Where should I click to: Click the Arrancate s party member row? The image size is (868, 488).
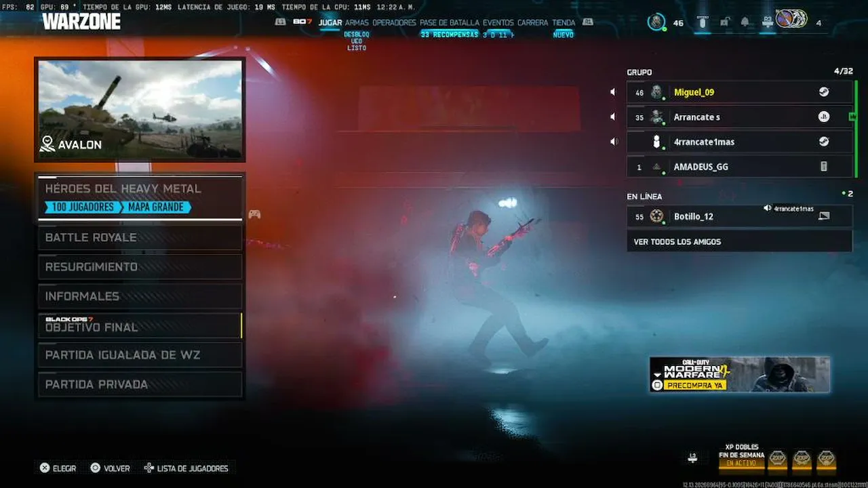coord(739,117)
